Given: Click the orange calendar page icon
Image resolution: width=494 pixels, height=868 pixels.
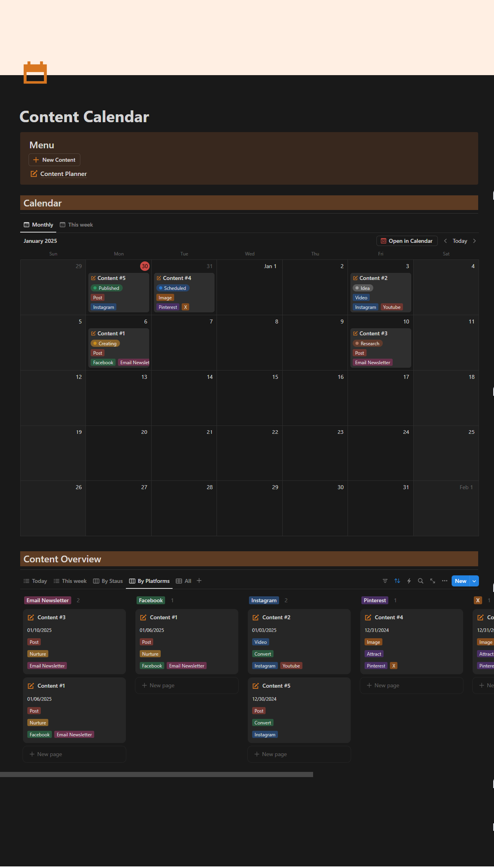Looking at the screenshot, I should [35, 73].
